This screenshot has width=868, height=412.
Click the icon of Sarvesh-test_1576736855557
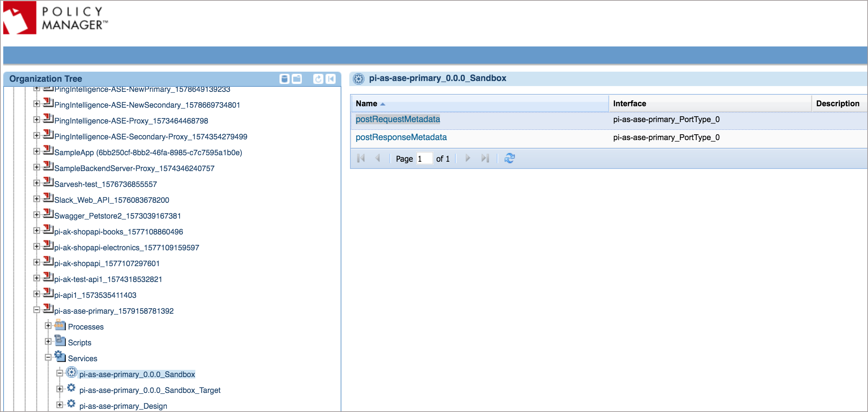pos(48,182)
